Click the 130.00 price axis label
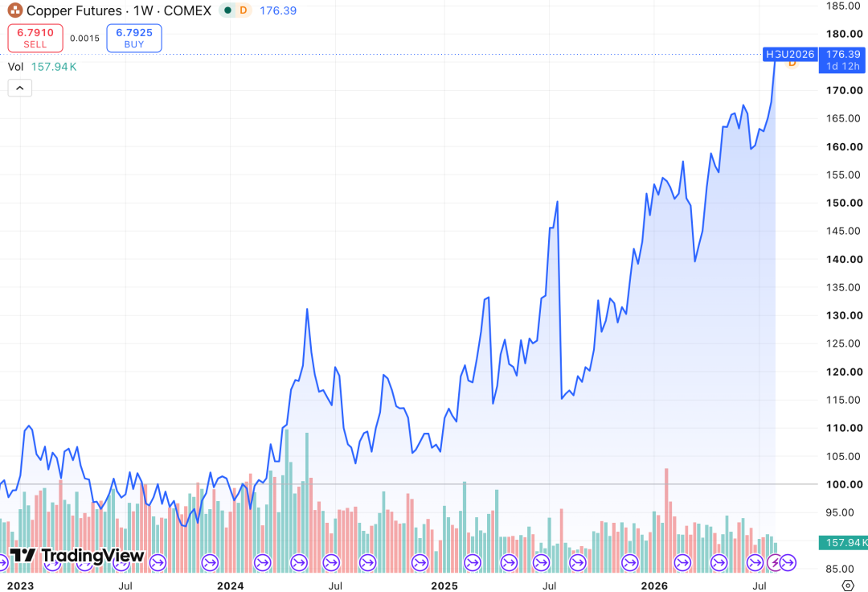 [x=844, y=315]
